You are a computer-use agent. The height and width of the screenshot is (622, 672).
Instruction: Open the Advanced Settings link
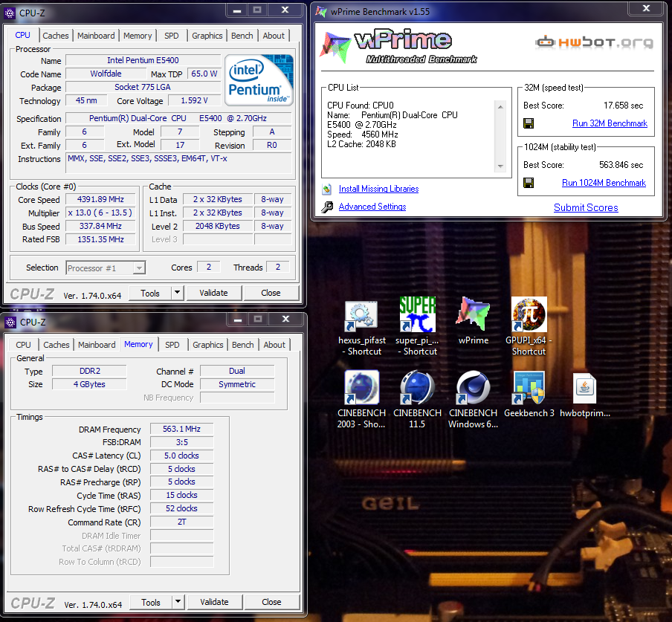pos(372,207)
